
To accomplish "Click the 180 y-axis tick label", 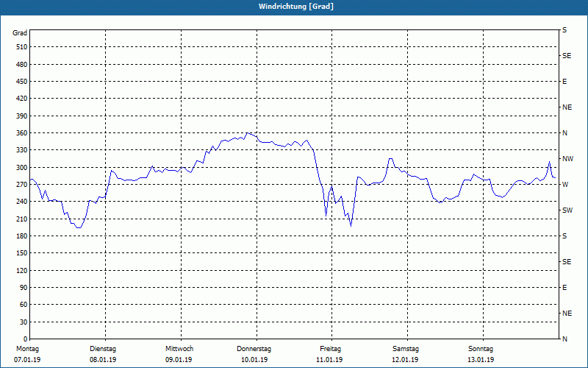I will pos(22,236).
